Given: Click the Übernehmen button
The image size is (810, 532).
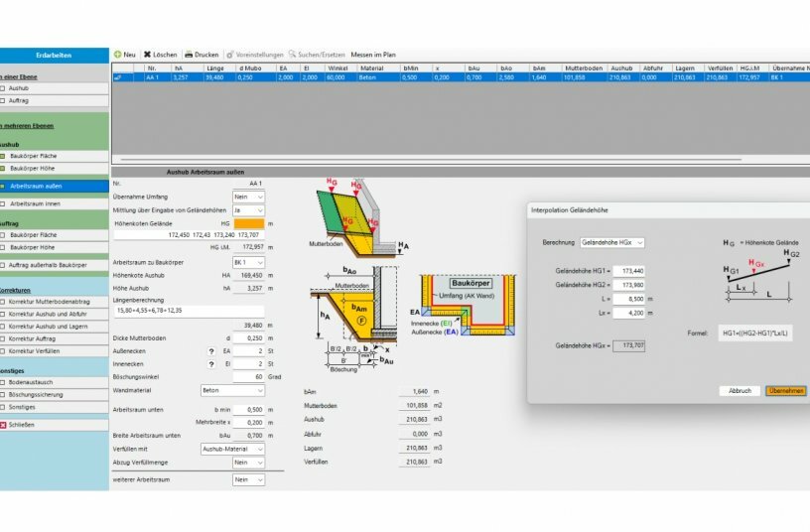Looking at the screenshot, I should click(x=786, y=391).
